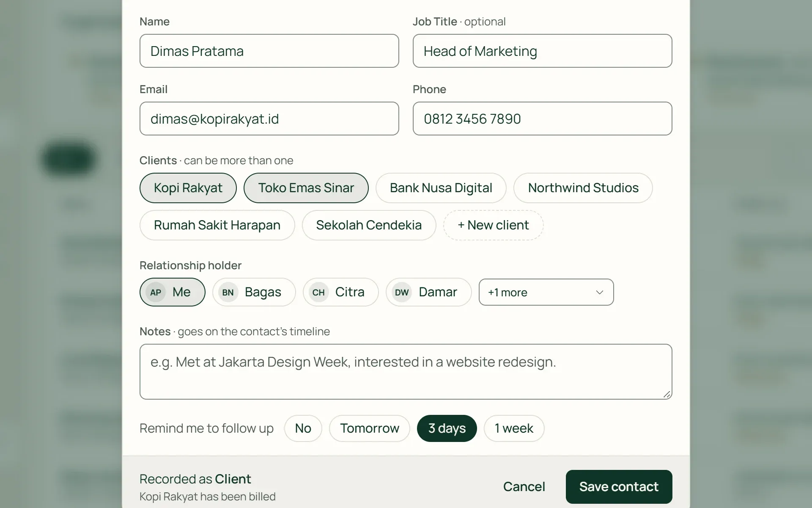The image size is (812, 508).
Task: Click the DW avatar beside Damar
Action: (402, 292)
